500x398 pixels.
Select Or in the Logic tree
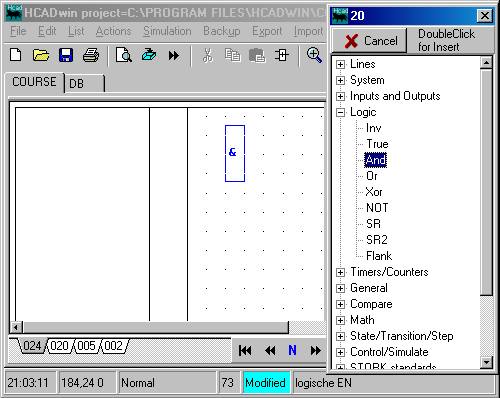(x=372, y=176)
